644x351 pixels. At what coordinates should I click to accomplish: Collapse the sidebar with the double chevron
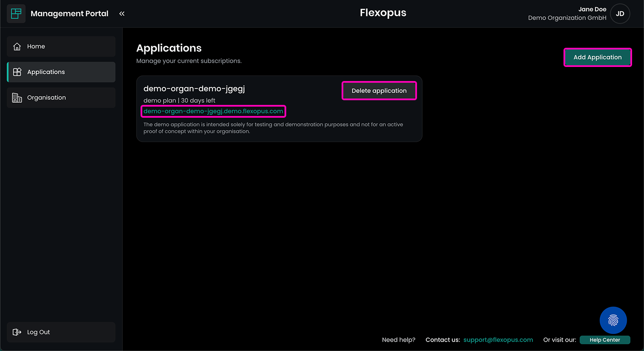coord(122,14)
